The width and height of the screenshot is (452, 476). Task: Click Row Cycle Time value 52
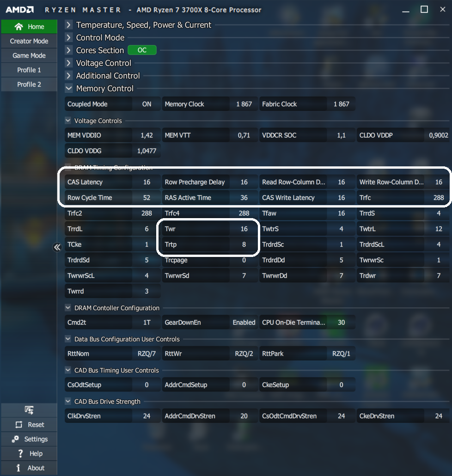pos(147,198)
